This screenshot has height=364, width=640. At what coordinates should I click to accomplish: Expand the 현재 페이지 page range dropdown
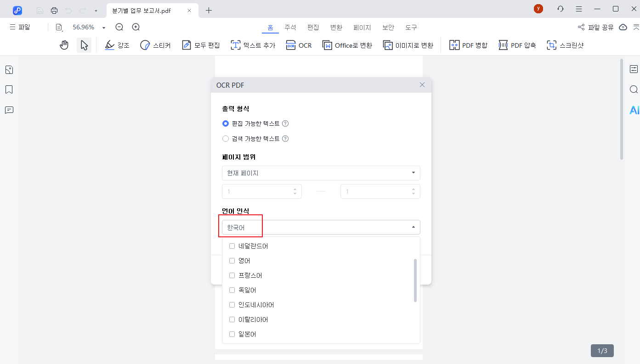click(321, 173)
